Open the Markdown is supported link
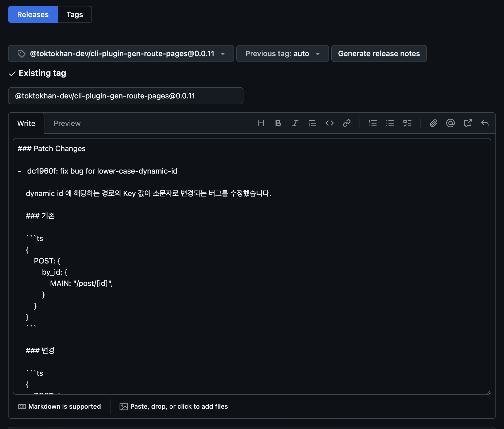504x429 pixels. tap(59, 407)
